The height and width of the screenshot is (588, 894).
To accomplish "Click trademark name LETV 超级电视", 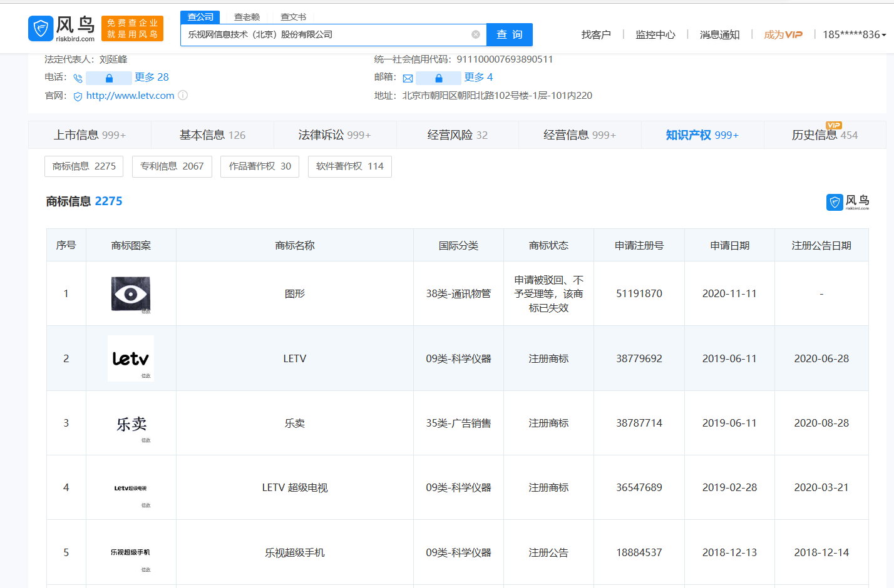I will 295,488.
